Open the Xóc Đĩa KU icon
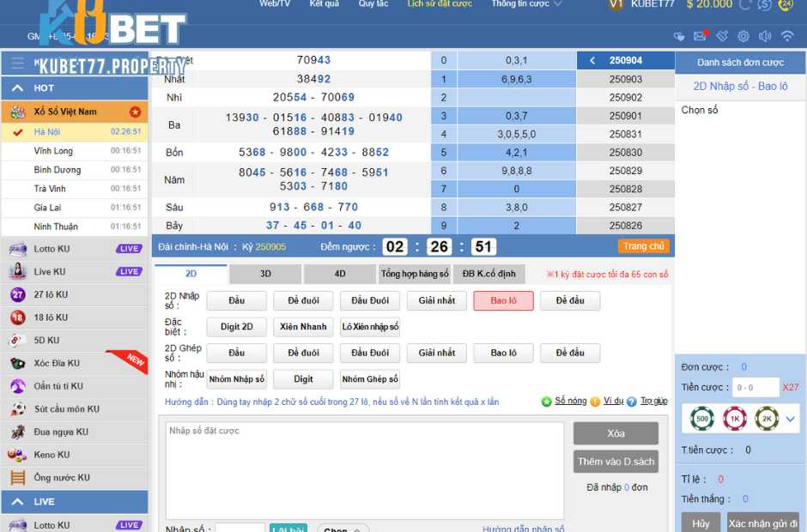Viewport: 807px width, 532px height. [x=17, y=363]
